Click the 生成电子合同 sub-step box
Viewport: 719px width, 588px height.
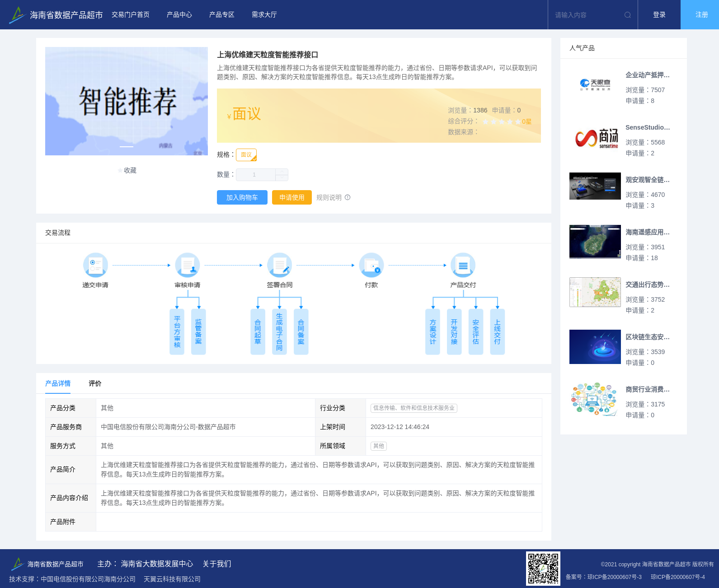[x=279, y=332]
